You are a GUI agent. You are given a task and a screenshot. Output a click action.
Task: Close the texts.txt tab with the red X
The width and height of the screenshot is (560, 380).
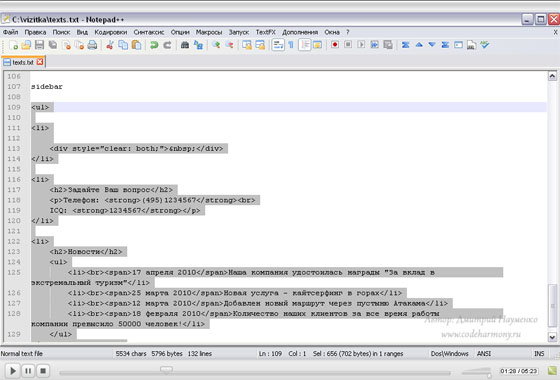[x=40, y=62]
